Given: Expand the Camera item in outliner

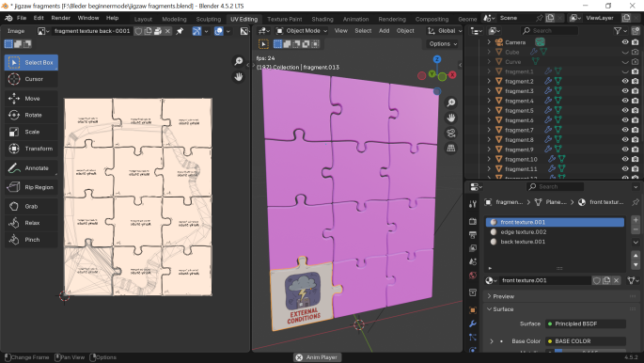Looking at the screenshot, I should 489,42.
